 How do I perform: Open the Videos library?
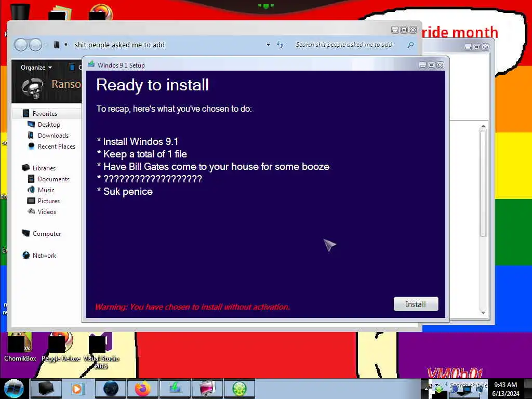(x=47, y=212)
